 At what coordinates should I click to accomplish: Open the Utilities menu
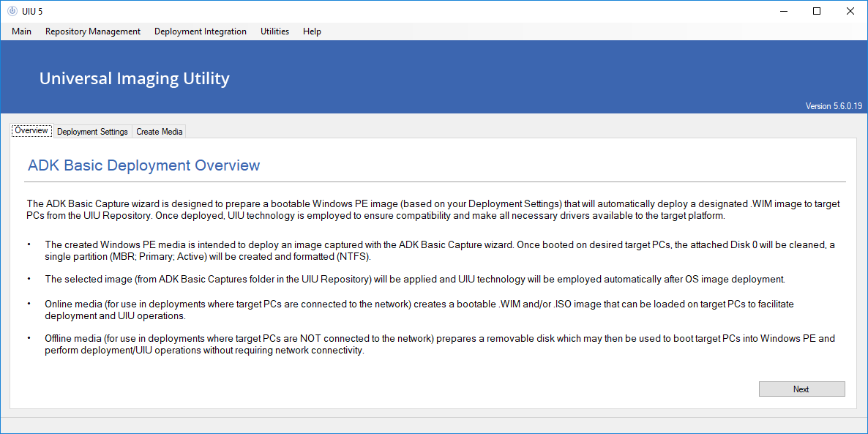click(x=274, y=31)
